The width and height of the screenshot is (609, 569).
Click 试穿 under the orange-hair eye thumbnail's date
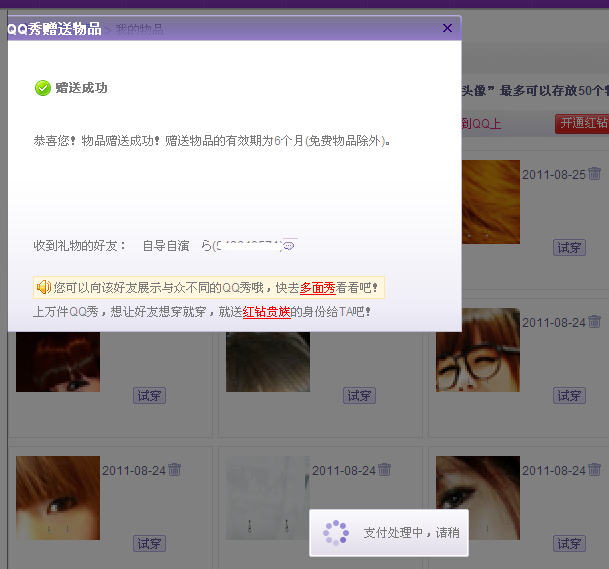pos(149,543)
